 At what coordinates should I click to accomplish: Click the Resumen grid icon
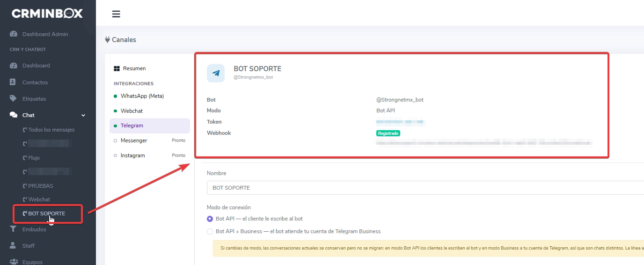coord(117,69)
